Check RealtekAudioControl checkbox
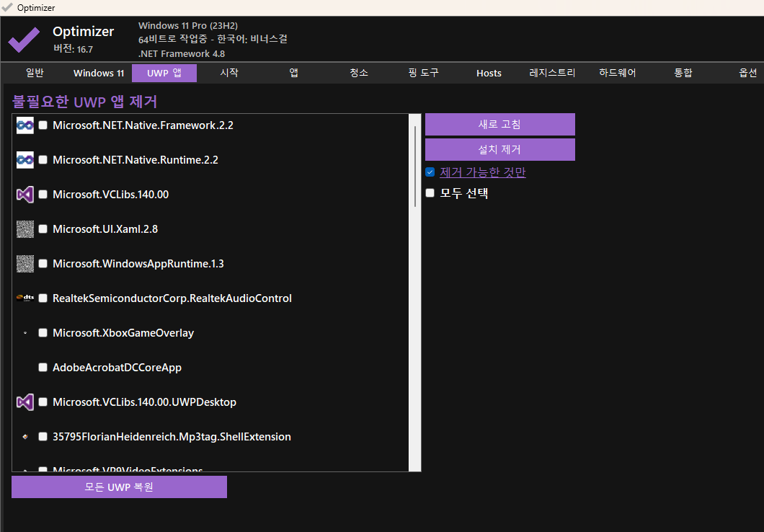The height and width of the screenshot is (532, 764). click(x=43, y=298)
